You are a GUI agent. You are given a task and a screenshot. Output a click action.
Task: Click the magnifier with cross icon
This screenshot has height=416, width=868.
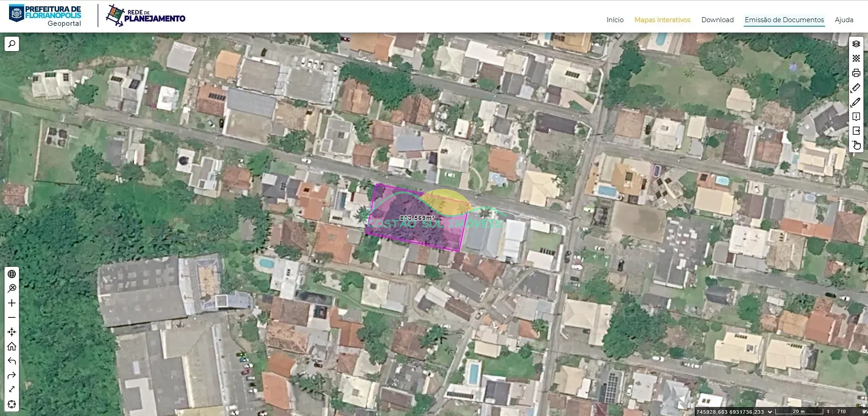click(12, 288)
